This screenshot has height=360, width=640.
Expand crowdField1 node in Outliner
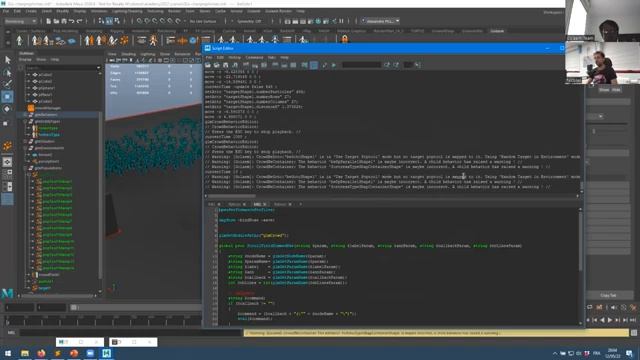click(29, 275)
